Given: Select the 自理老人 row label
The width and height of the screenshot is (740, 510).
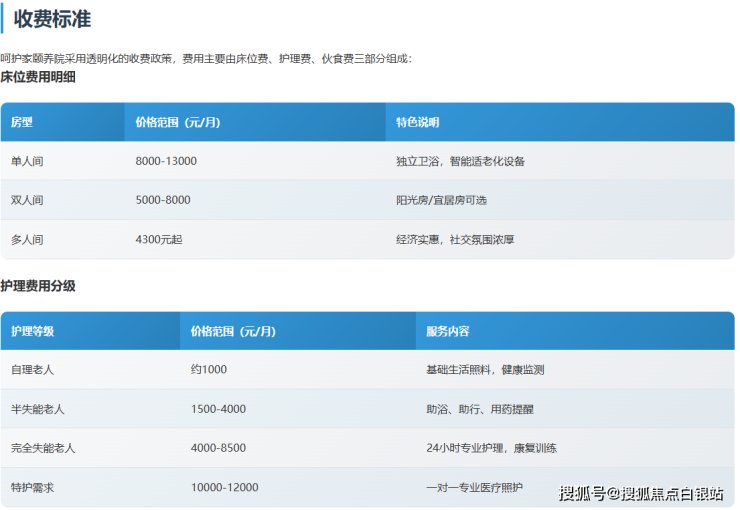Looking at the screenshot, I should (x=32, y=370).
